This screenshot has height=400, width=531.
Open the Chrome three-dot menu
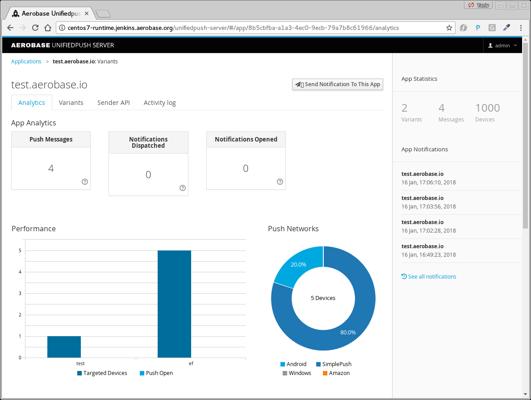pos(521,28)
